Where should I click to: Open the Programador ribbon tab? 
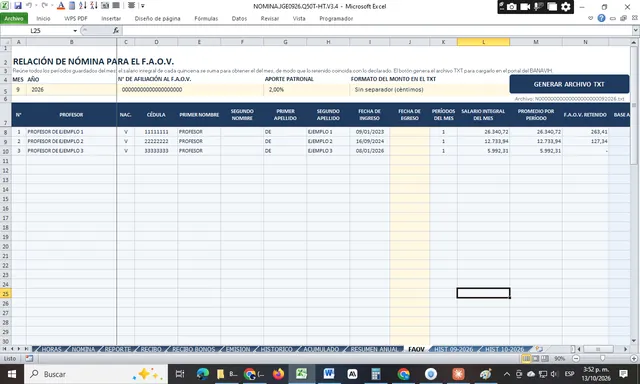[x=336, y=19]
